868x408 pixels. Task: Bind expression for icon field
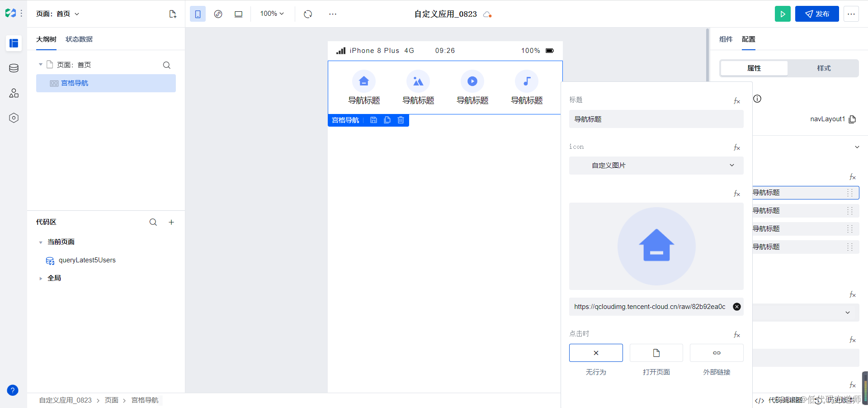(x=737, y=147)
